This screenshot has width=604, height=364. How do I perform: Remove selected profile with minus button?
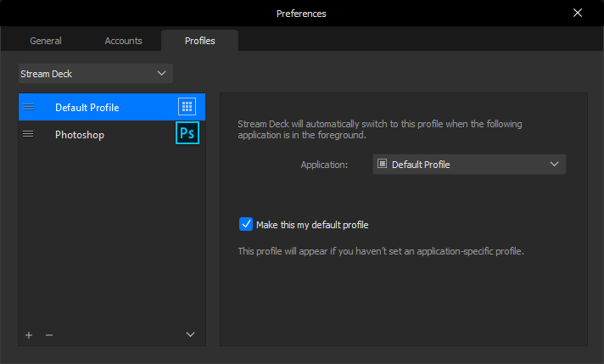tap(49, 335)
